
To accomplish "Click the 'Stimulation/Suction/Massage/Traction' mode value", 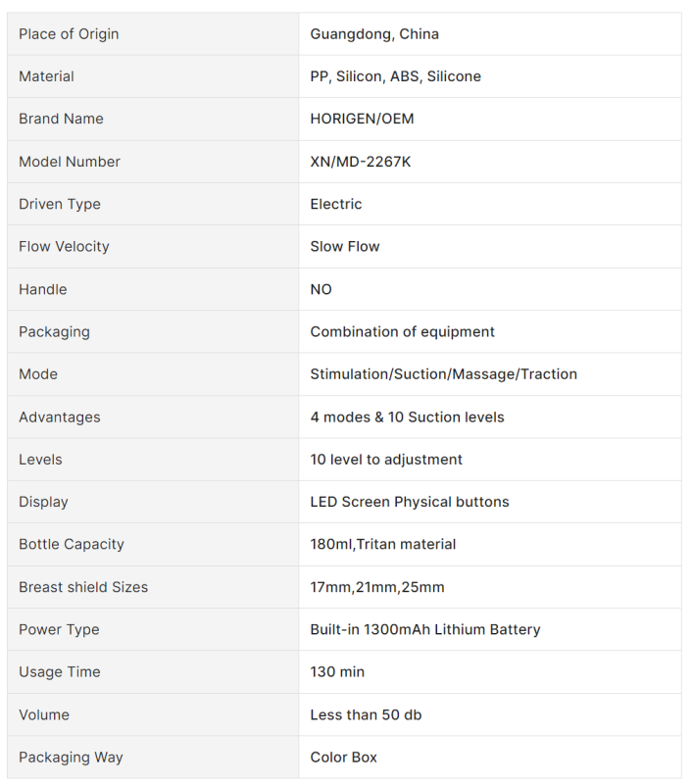I will pyautogui.click(x=443, y=374).
